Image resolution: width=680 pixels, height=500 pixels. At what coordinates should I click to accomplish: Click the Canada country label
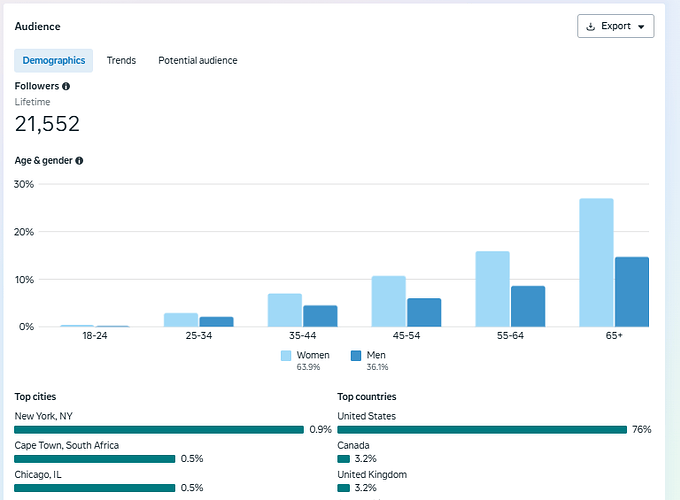point(353,445)
